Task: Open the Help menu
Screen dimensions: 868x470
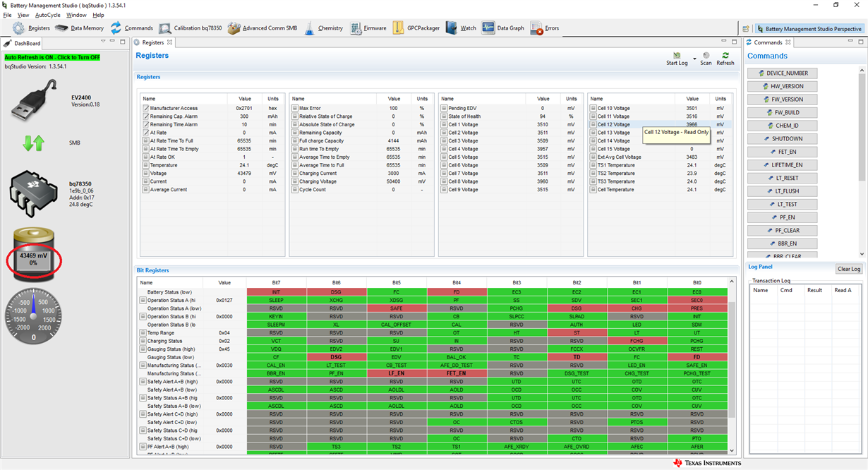Action: [98, 15]
